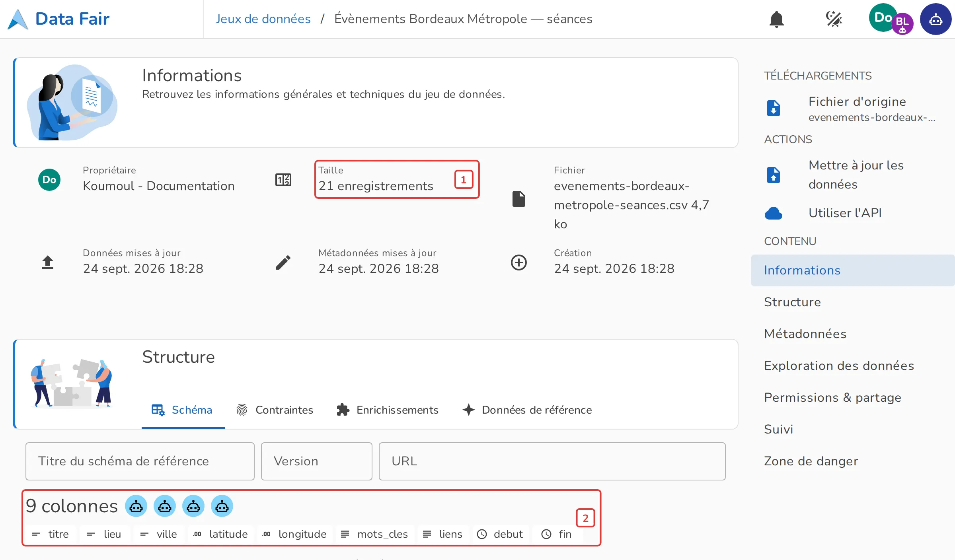The width and height of the screenshot is (955, 560).
Task: Select the fin column chip
Action: pos(557,534)
